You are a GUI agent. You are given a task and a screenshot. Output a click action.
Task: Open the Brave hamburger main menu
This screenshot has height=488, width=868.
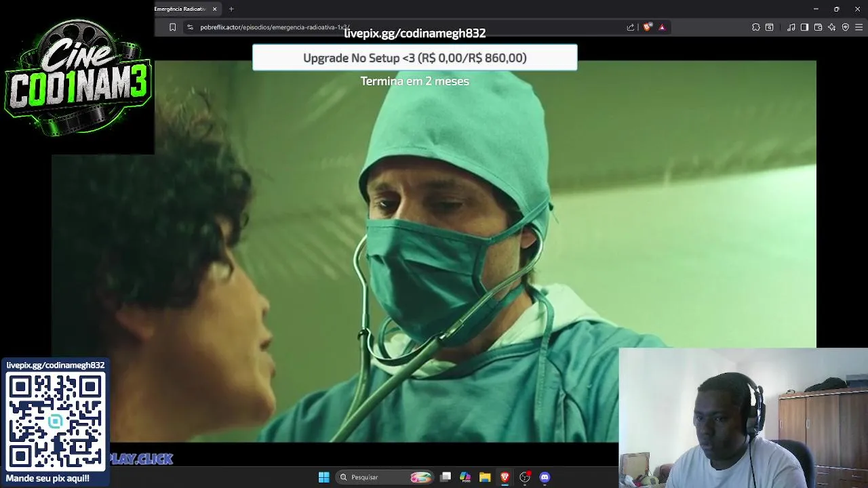(859, 27)
